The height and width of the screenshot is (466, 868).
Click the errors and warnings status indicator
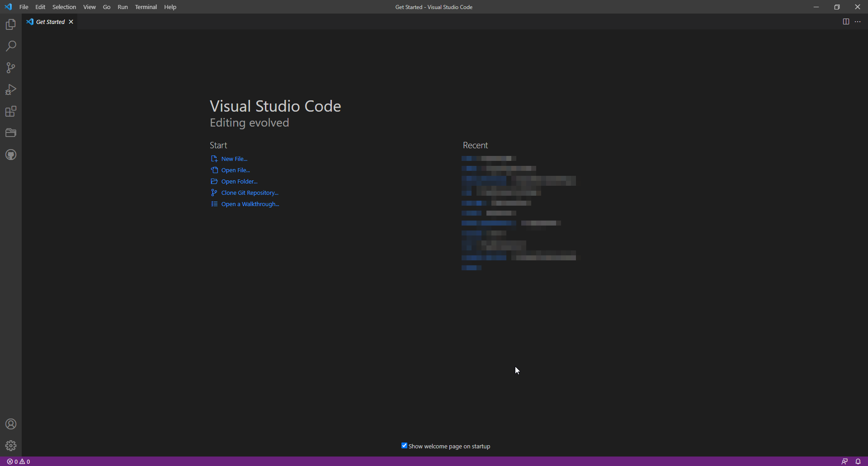point(19,461)
